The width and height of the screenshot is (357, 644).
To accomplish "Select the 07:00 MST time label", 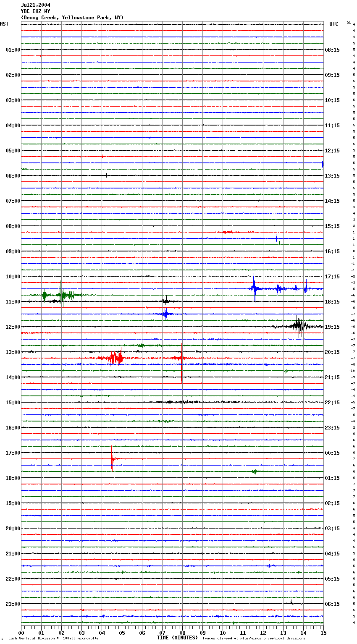I will (13, 201).
